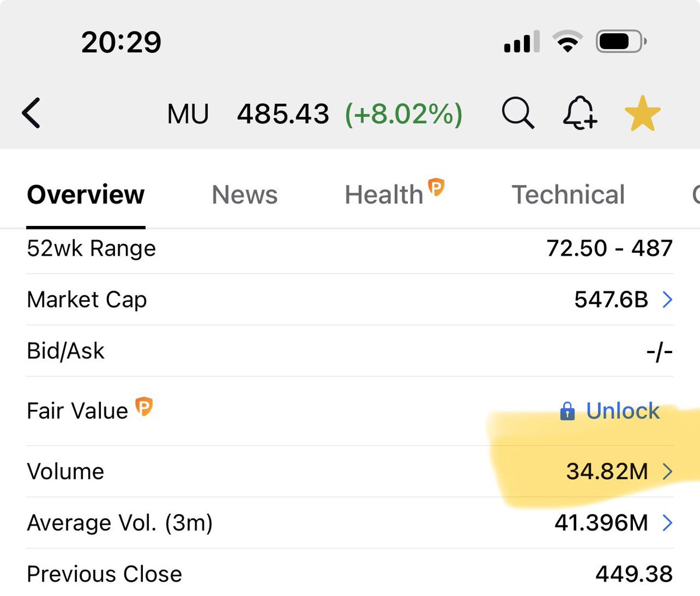Tap the MU ticker symbol in the header
Viewport: 700px width, 596px height.
pyautogui.click(x=188, y=113)
